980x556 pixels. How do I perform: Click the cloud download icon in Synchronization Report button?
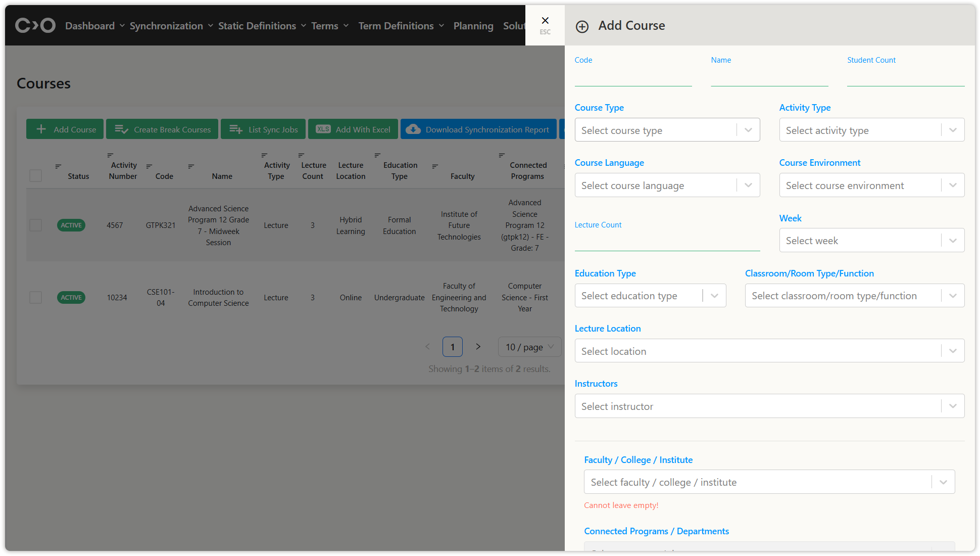point(413,129)
